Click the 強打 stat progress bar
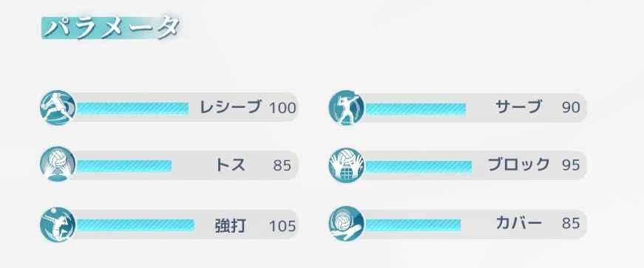 [x=135, y=225]
